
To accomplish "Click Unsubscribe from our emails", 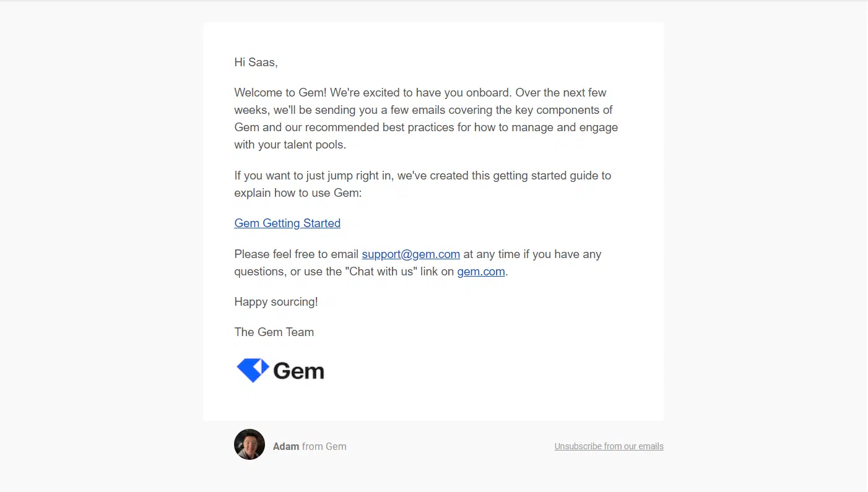I will pyautogui.click(x=609, y=446).
